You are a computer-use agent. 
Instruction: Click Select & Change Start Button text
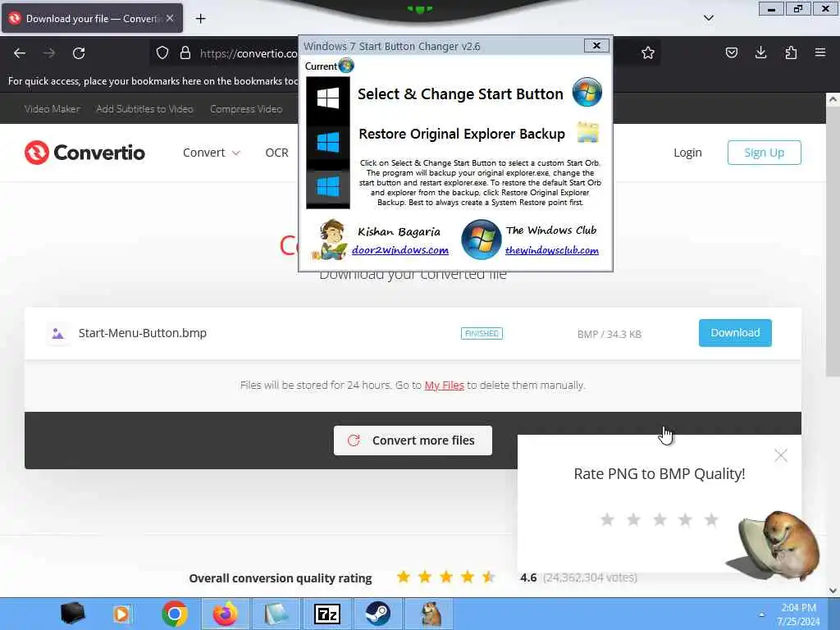pyautogui.click(x=460, y=94)
